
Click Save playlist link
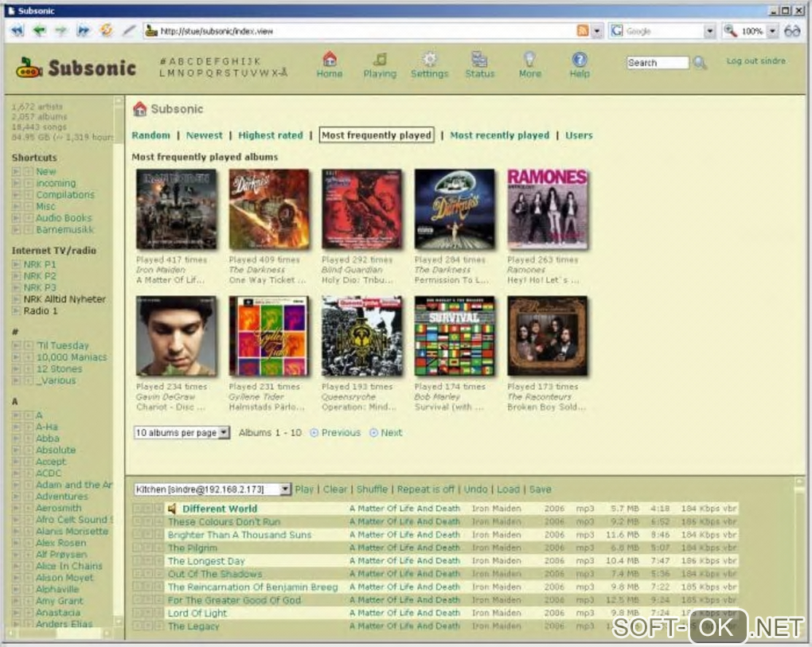click(x=540, y=489)
